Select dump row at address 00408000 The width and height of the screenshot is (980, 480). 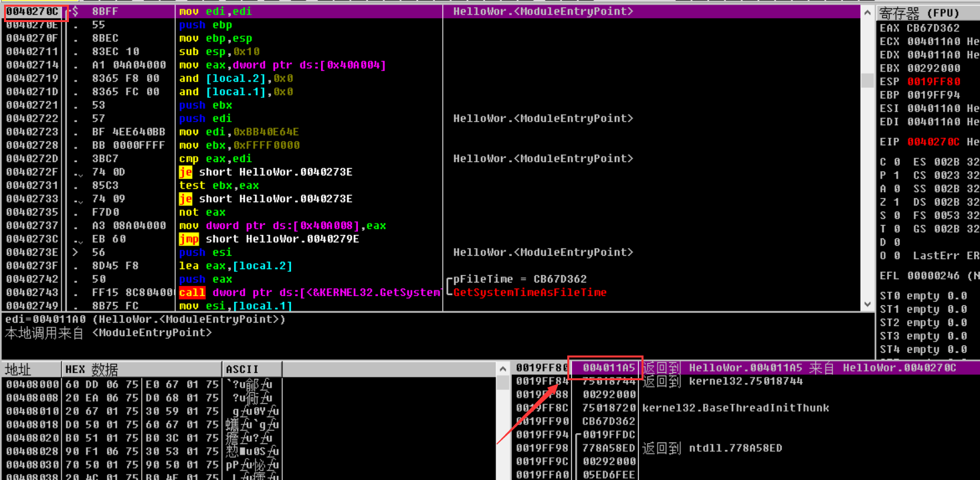click(142, 384)
